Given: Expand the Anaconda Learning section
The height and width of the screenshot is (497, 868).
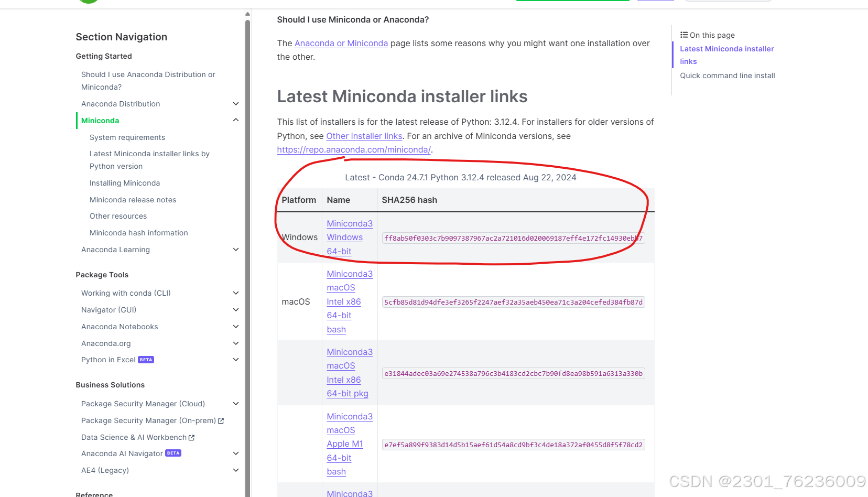Looking at the screenshot, I should pyautogui.click(x=236, y=249).
